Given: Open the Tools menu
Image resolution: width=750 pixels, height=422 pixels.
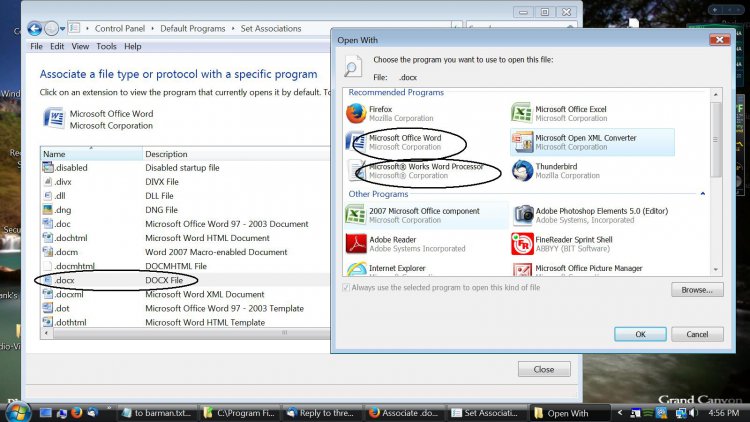Looking at the screenshot, I should (x=106, y=46).
